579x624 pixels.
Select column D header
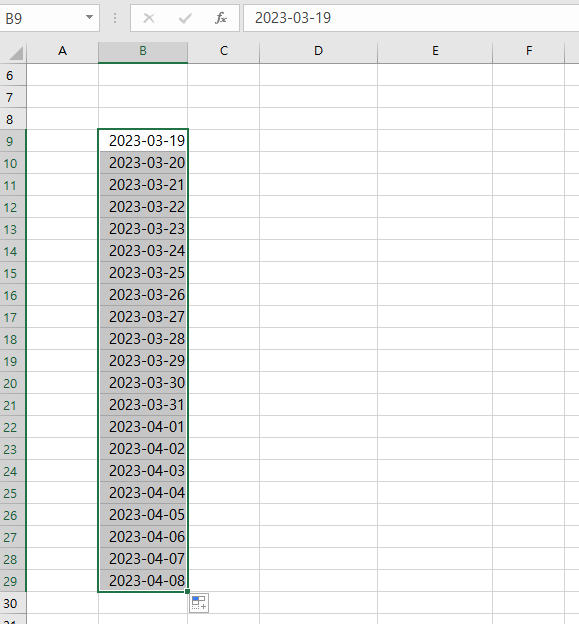pyautogui.click(x=318, y=51)
